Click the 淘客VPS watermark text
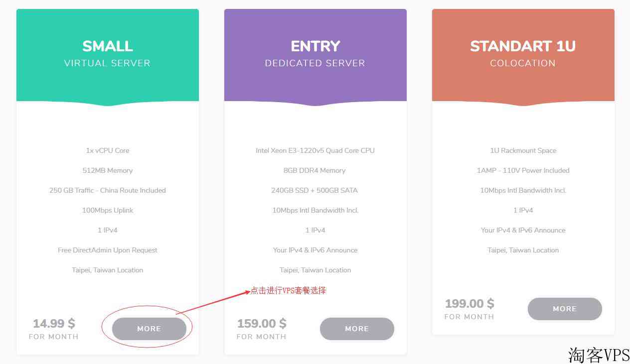Image resolution: width=630 pixels, height=364 pixels. tap(599, 355)
